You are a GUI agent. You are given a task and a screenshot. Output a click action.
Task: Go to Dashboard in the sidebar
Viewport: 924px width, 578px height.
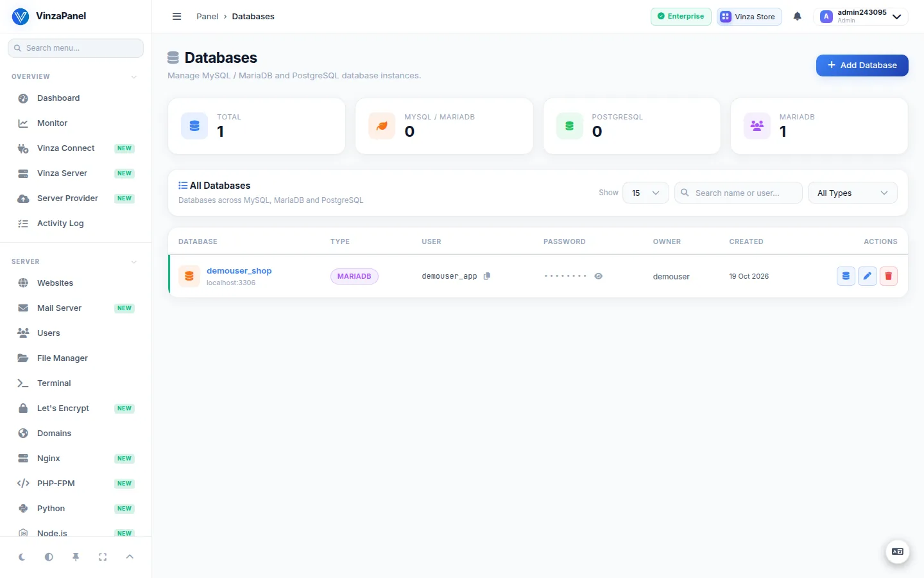tap(76, 98)
